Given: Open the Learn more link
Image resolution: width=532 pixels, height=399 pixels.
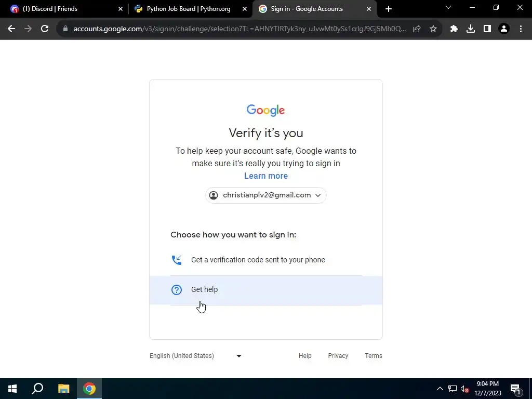Looking at the screenshot, I should click(x=266, y=176).
